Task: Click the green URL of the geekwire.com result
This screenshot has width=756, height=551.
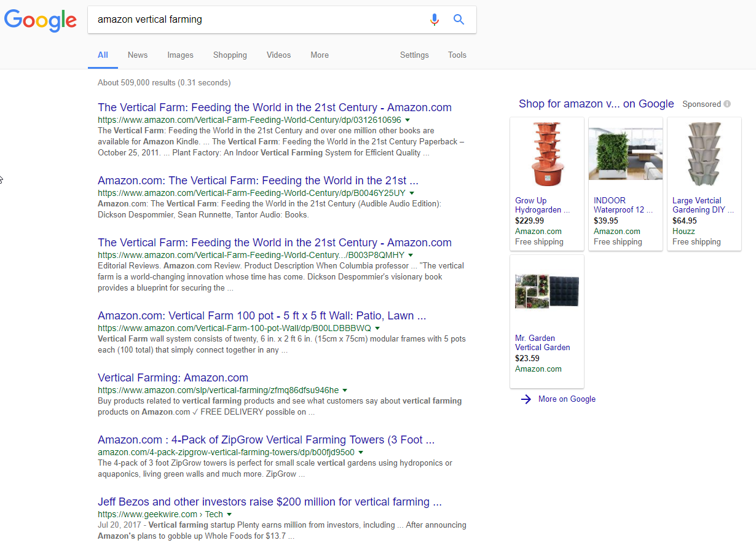Action: [x=160, y=515]
